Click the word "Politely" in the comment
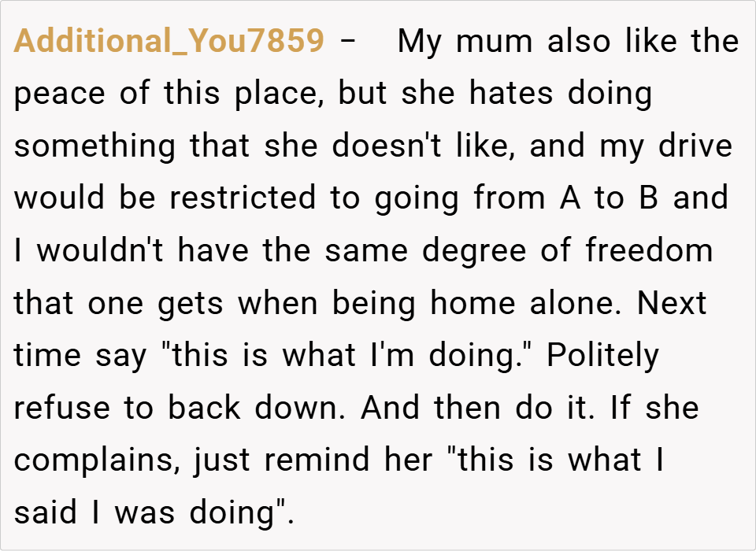 coord(602,357)
